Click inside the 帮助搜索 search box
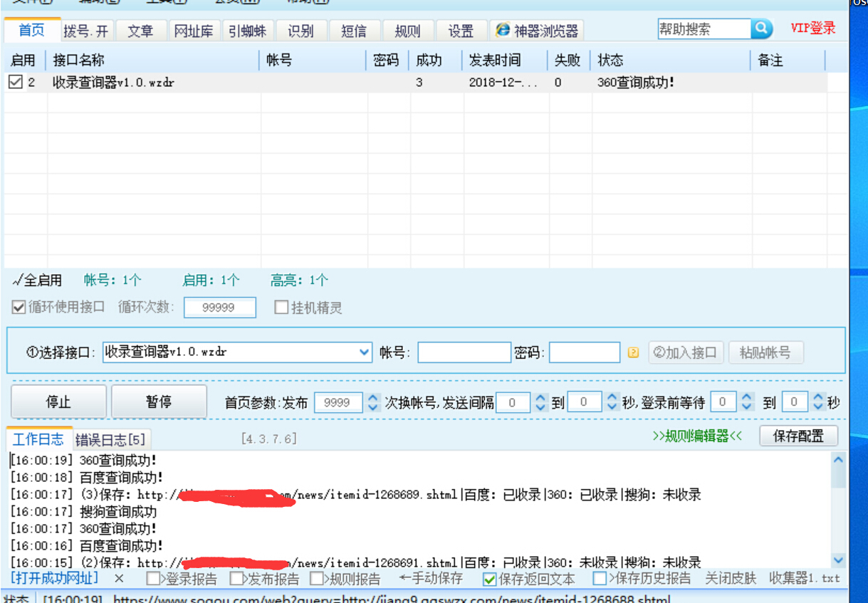Screen dimensions: 868x603 tap(705, 29)
